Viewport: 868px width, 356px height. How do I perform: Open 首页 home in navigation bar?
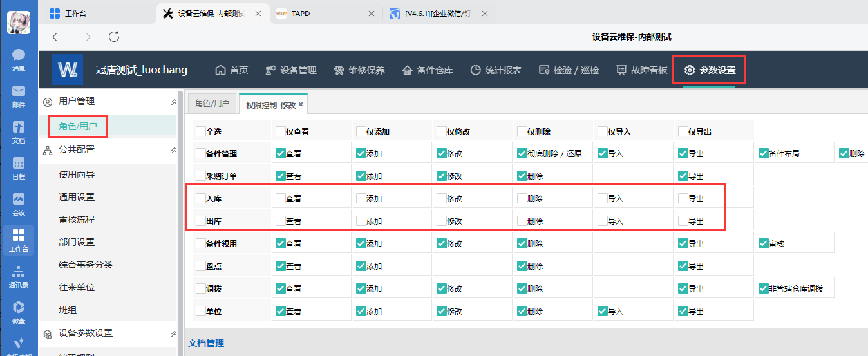231,70
